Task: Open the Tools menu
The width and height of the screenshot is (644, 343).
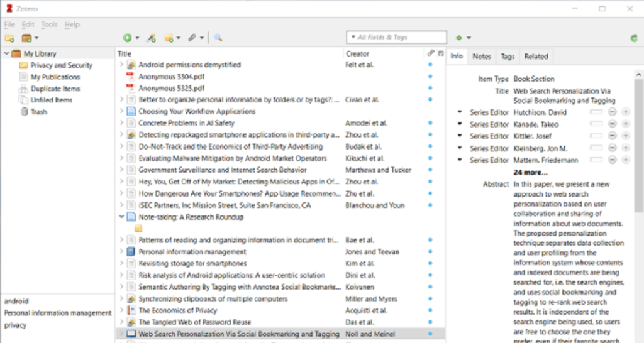Action: [x=49, y=24]
